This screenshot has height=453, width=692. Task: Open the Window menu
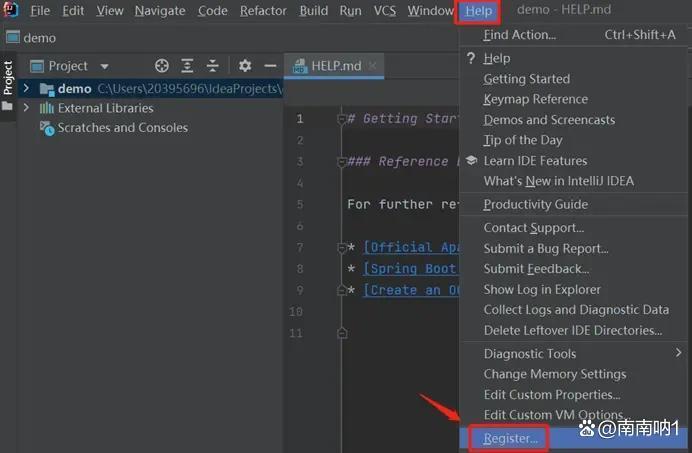430,10
